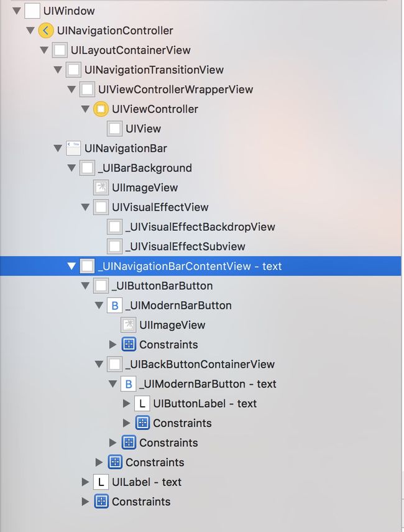The width and height of the screenshot is (404, 532).
Task: Click the yellow UINavigationController back-arrow icon
Action: (46, 30)
